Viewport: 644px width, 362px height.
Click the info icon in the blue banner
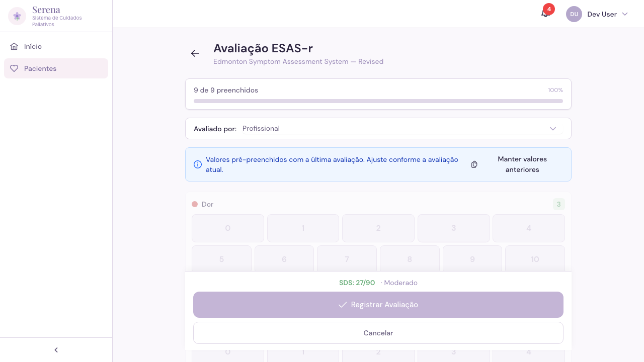(198, 164)
